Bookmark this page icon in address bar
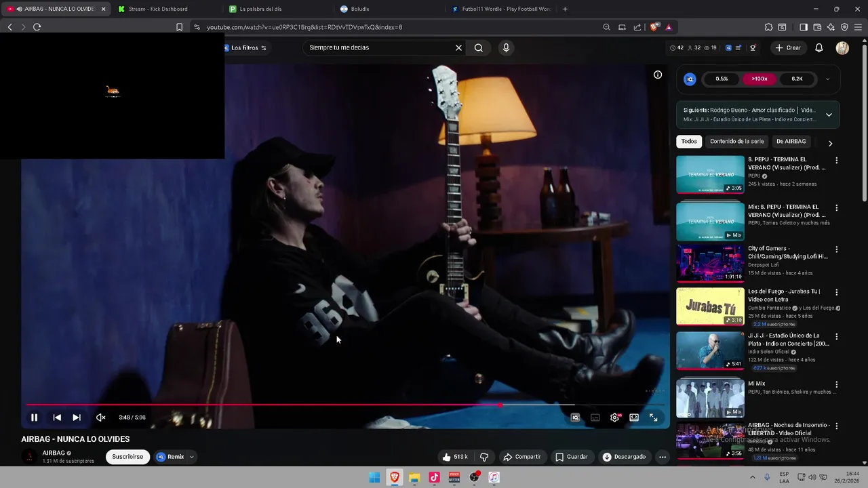 (x=179, y=27)
